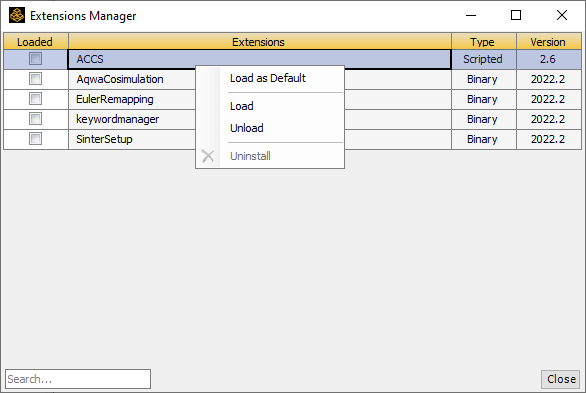Viewport: 586px width, 393px height.
Task: Choose Load from the context menu
Action: click(270, 106)
